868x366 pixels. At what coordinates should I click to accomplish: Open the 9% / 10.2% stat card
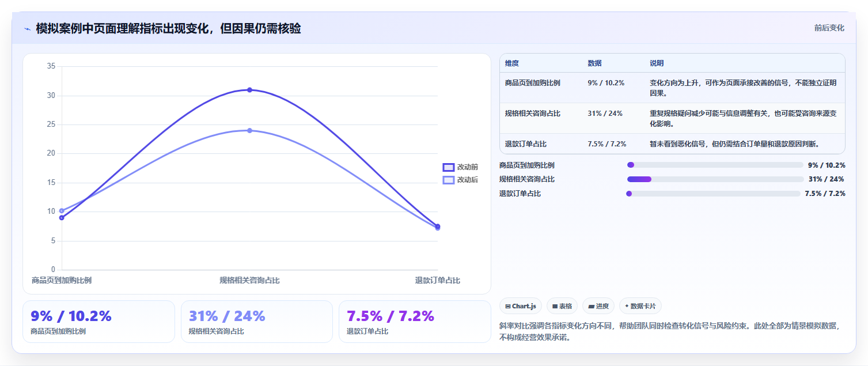click(x=98, y=322)
